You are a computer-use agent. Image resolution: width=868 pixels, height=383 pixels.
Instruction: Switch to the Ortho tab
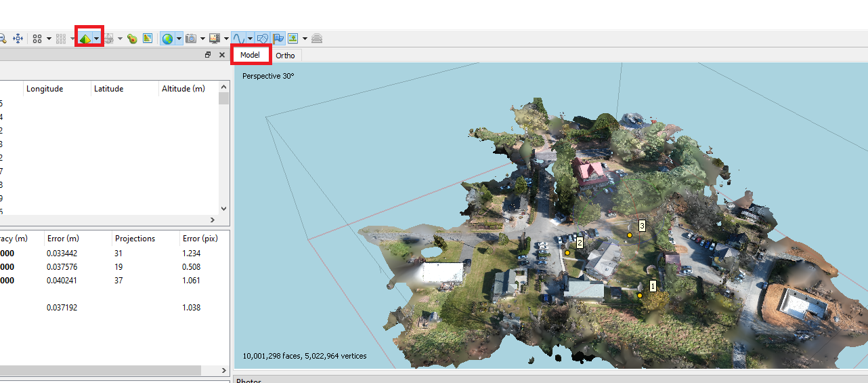285,56
